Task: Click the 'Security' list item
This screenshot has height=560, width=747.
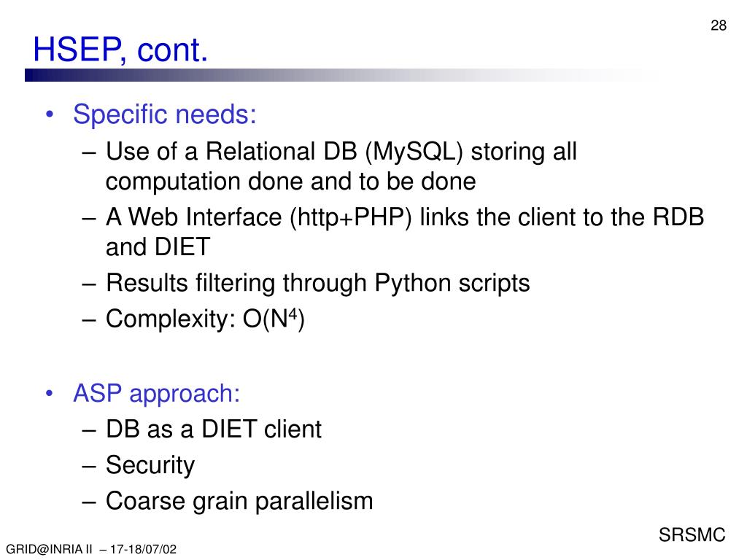Action: (150, 464)
